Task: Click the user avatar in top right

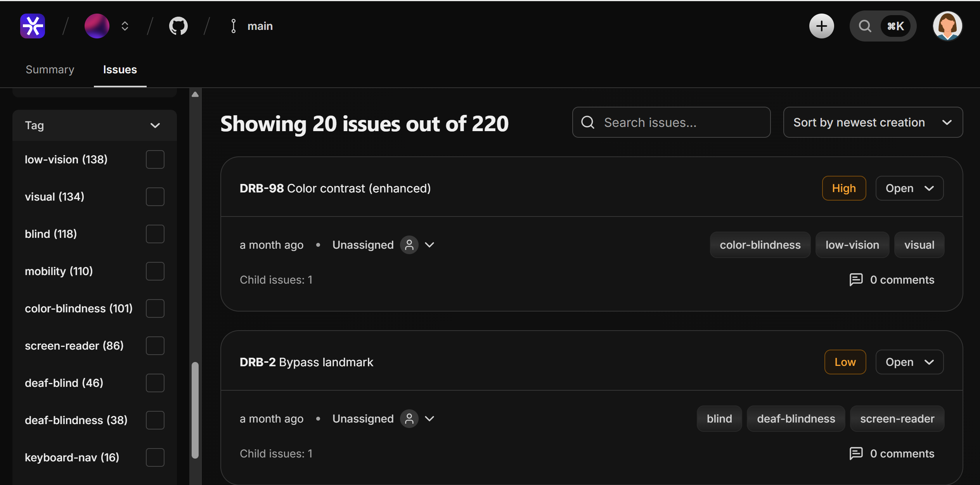Action: [947, 26]
